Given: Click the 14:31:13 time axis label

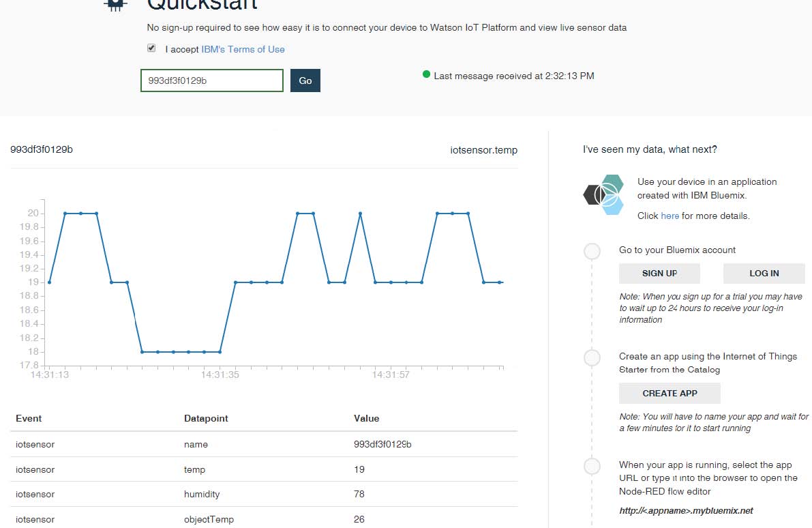Looking at the screenshot, I should [x=50, y=375].
